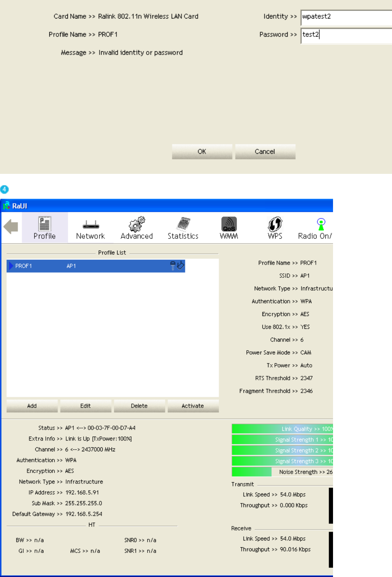
Task: Click Receive Throughput 90.016 Kbps
Action: coord(295,549)
